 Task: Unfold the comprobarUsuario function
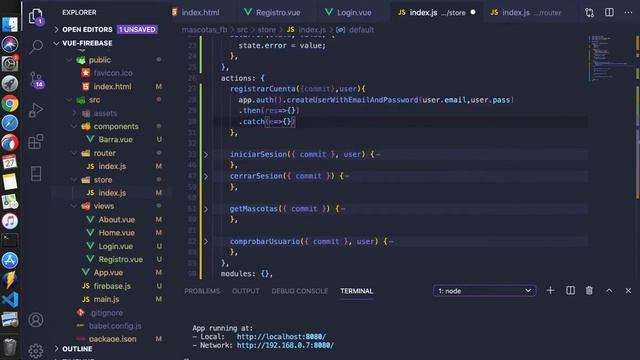[x=206, y=241]
